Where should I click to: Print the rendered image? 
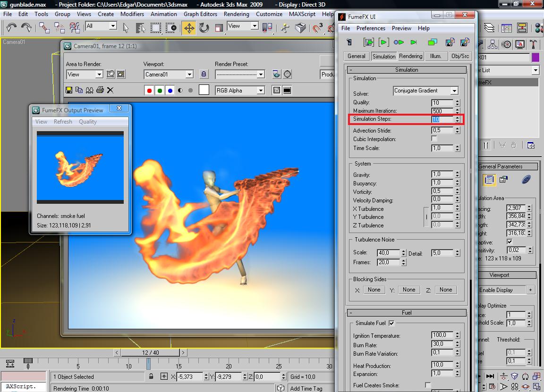100,90
